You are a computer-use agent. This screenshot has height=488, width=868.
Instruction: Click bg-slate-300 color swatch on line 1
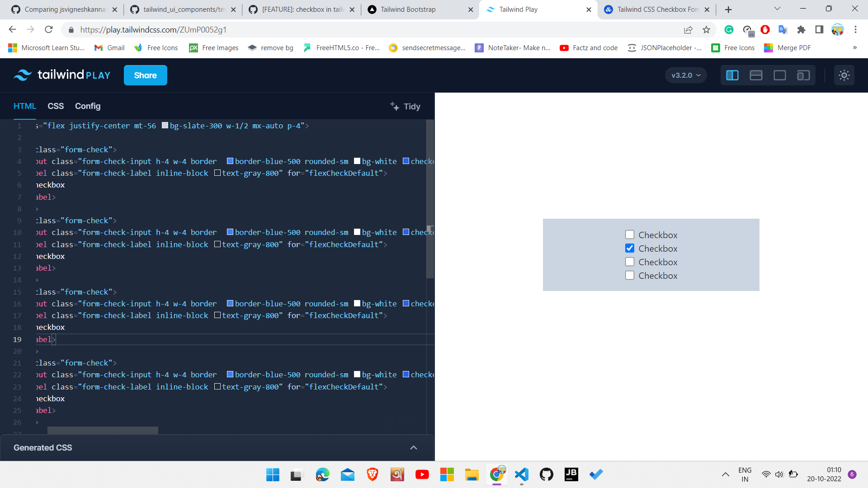pyautogui.click(x=165, y=126)
